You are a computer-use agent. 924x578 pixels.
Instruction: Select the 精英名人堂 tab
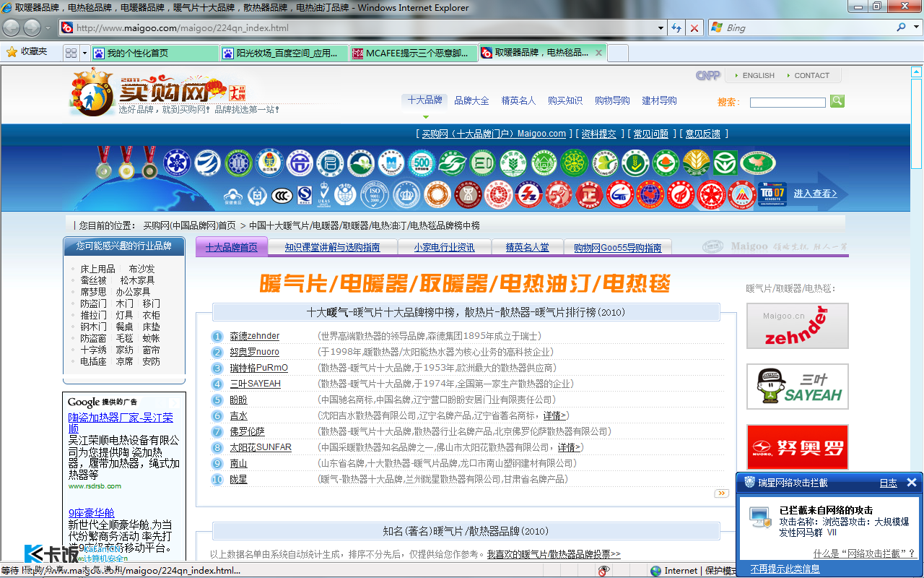(x=528, y=247)
